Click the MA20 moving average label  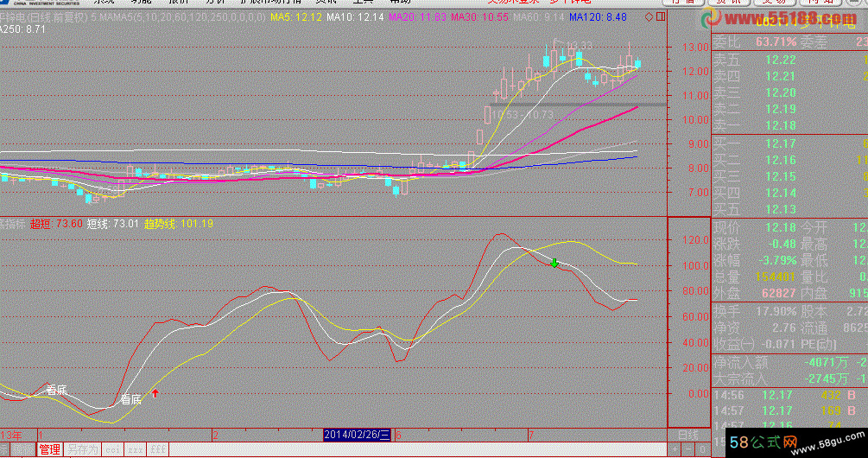pyautogui.click(x=418, y=17)
